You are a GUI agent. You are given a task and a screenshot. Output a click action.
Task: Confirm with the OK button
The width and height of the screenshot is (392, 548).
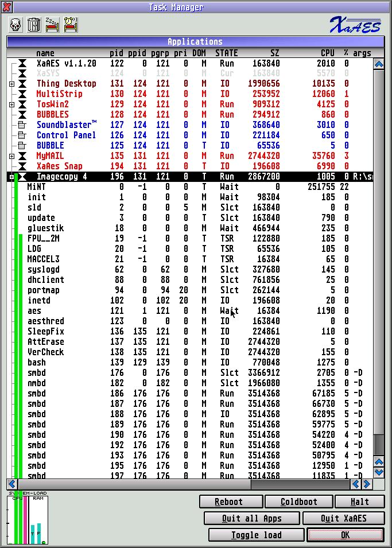click(x=345, y=535)
